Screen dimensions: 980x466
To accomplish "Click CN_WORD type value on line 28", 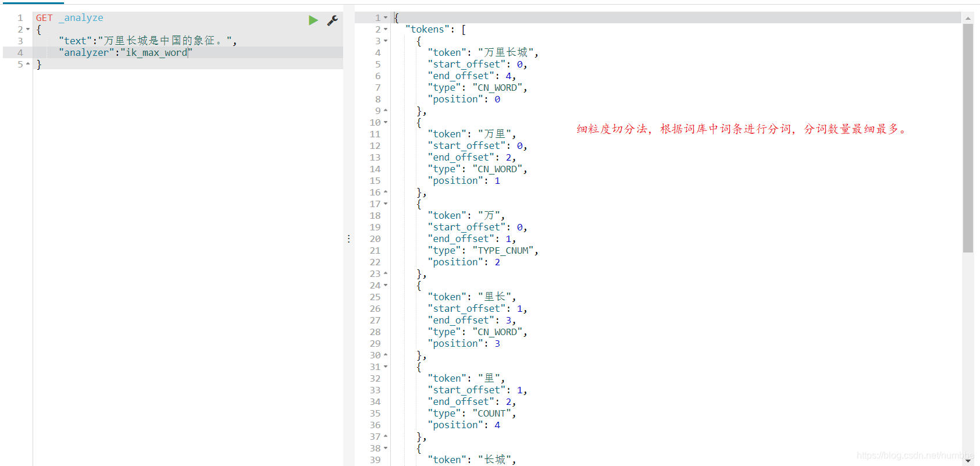I will [x=497, y=332].
